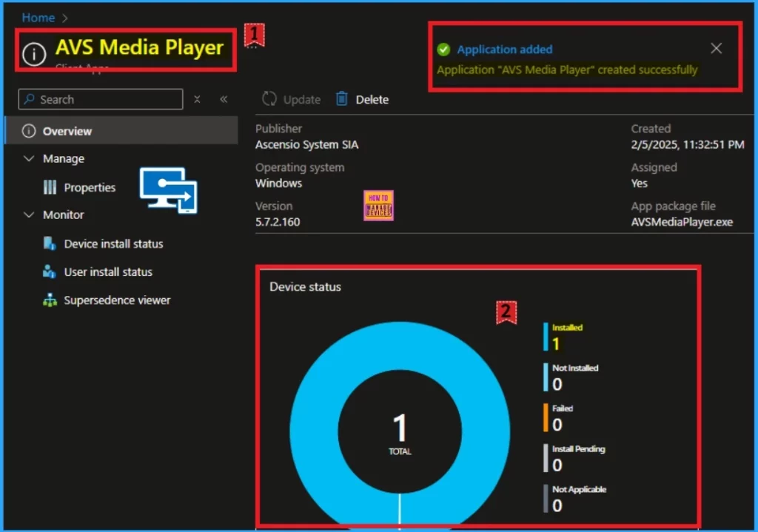Click the Device status heading
758x532 pixels.
pyautogui.click(x=306, y=286)
